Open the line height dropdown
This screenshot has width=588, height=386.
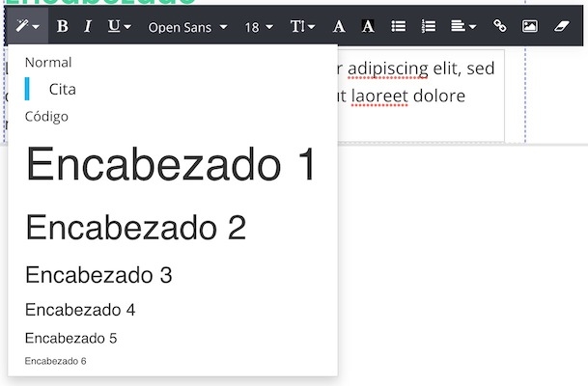[302, 27]
